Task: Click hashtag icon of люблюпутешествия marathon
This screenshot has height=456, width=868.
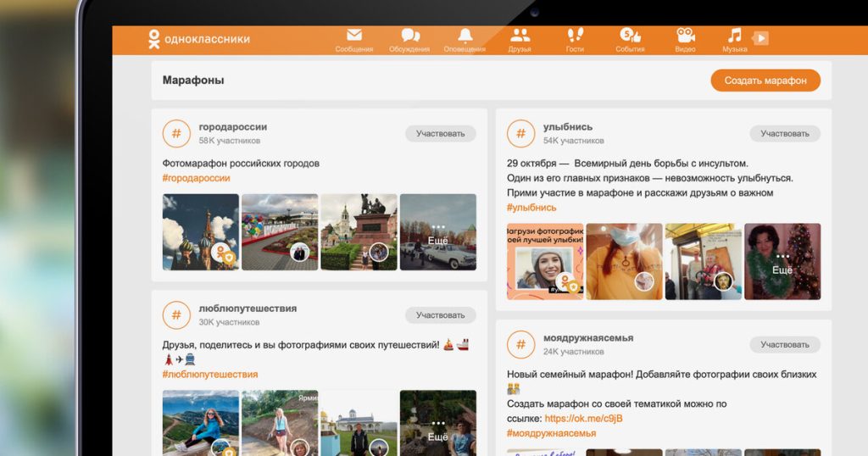Action: [176, 315]
